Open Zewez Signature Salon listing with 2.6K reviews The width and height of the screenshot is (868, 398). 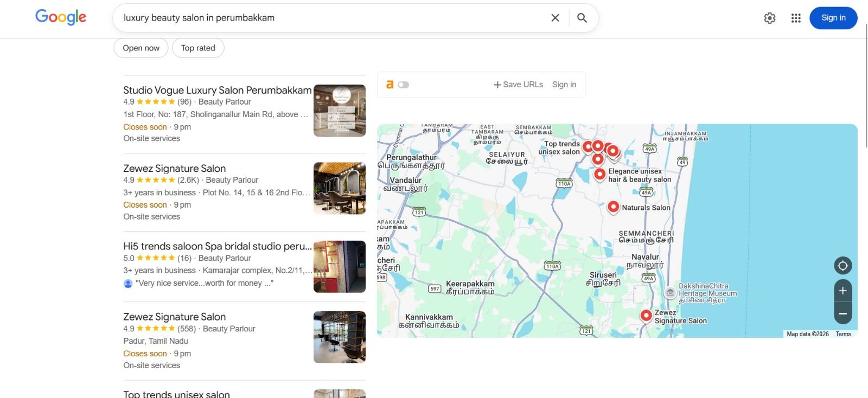174,168
